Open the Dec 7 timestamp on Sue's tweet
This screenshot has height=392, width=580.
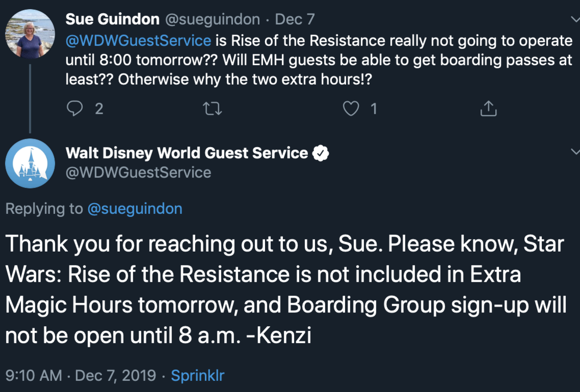pyautogui.click(x=295, y=19)
